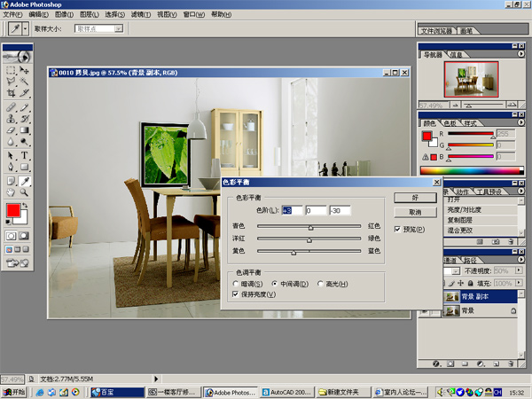This screenshot has height=399, width=532.
Task: Open the Color palette flyout menu
Action: point(520,122)
